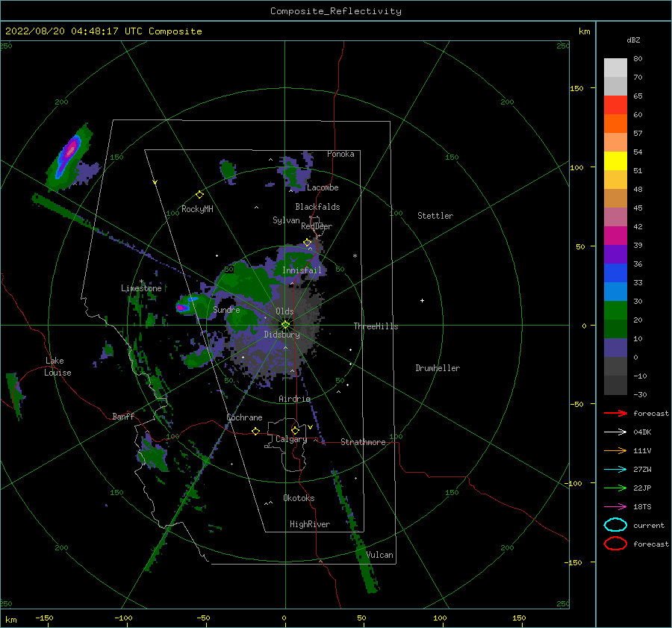Click the 2022/08/20 04:48:17 UTC timestamp
The image size is (672, 628).
coord(73,31)
